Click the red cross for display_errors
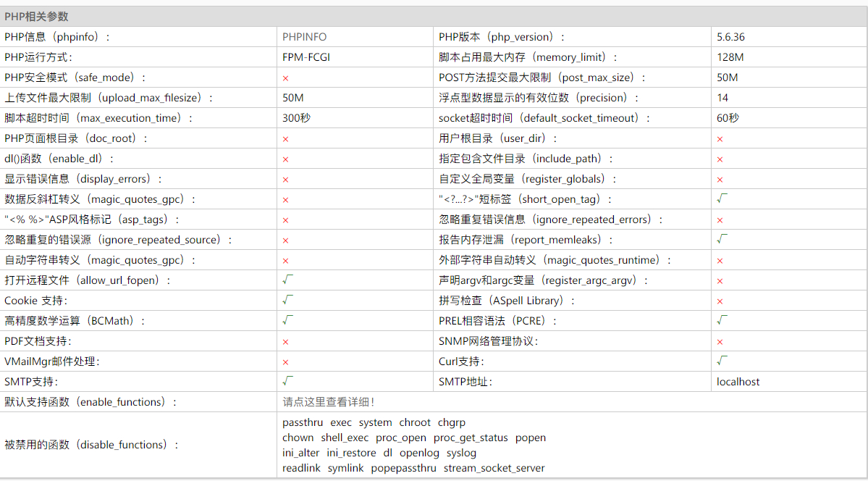The image size is (868, 481). 286,179
